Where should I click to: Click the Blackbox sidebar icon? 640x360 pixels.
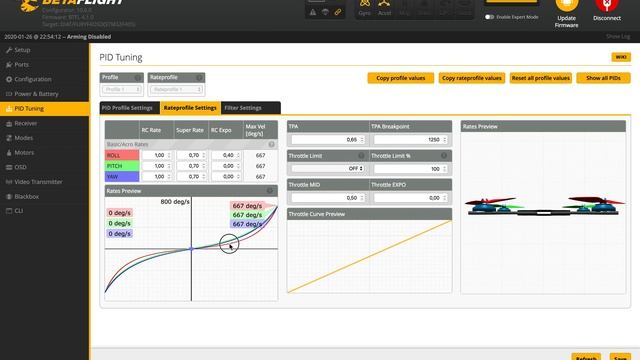(9, 197)
